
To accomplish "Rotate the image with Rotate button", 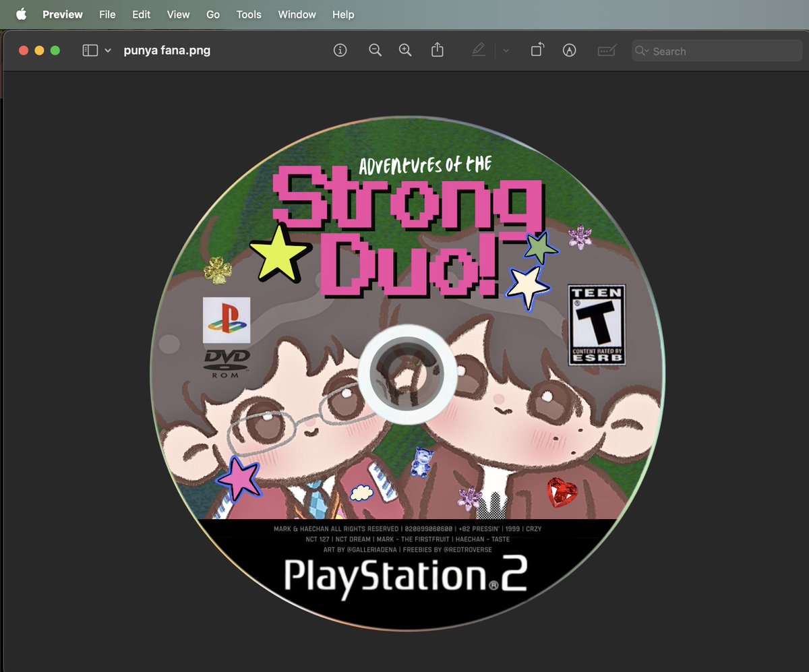I will click(x=537, y=50).
